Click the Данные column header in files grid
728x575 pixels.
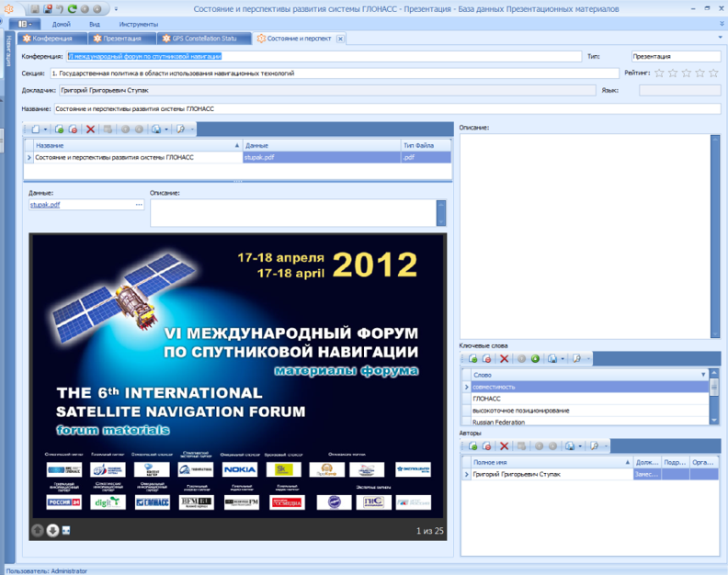[x=322, y=145]
